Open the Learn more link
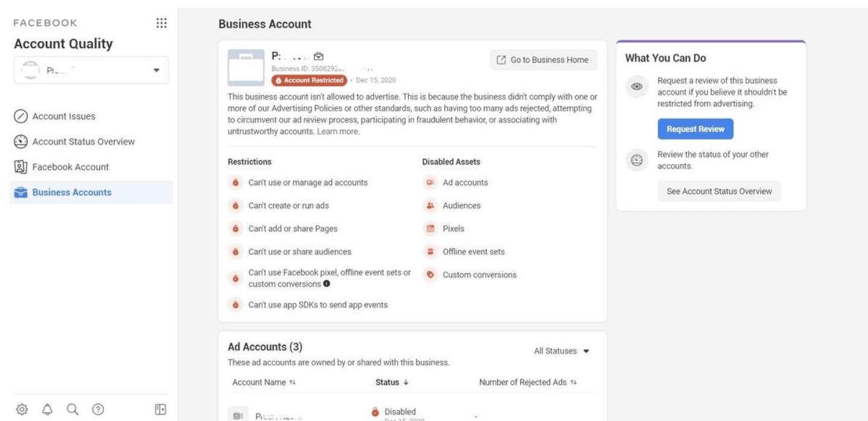 (x=338, y=131)
